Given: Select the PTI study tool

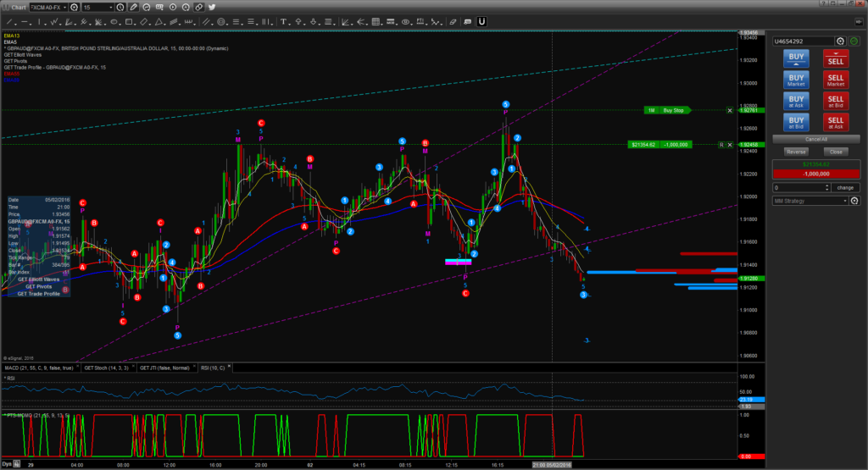Looking at the screenshot, I should point(420,21).
